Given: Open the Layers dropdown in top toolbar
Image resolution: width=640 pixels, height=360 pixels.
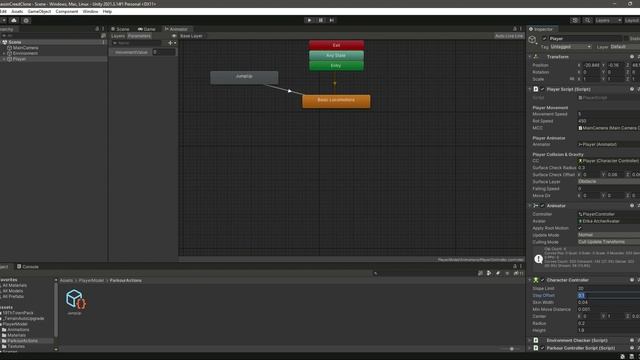Looking at the screenshot, I should (608, 20).
